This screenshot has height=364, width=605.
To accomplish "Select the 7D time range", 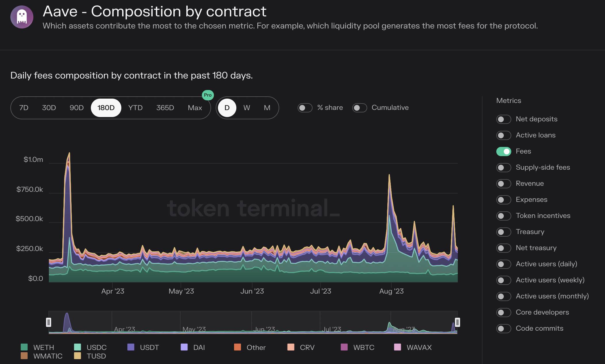I will pos(24,108).
